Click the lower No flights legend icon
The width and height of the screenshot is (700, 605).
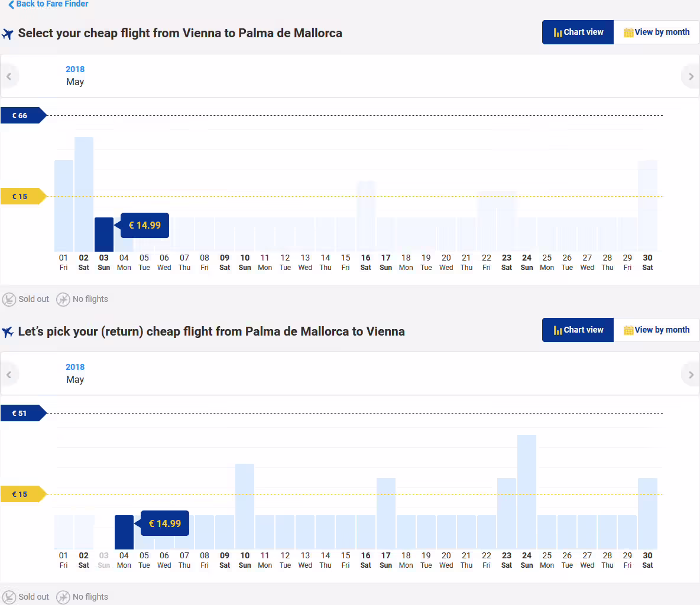tap(63, 597)
